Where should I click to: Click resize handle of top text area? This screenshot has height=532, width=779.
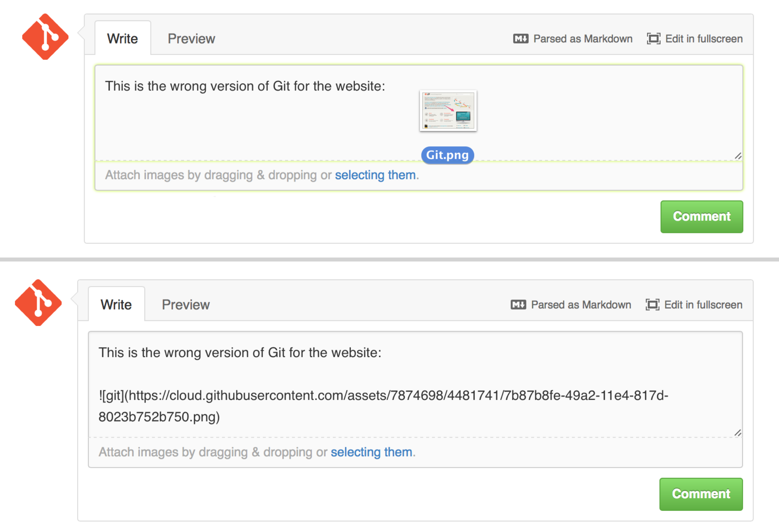click(738, 156)
